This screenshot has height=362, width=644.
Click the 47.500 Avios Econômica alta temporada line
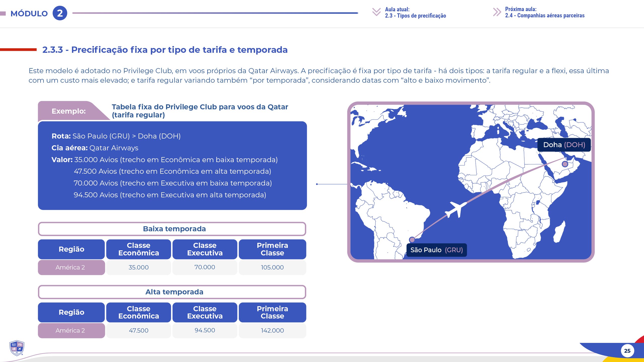pos(172,171)
